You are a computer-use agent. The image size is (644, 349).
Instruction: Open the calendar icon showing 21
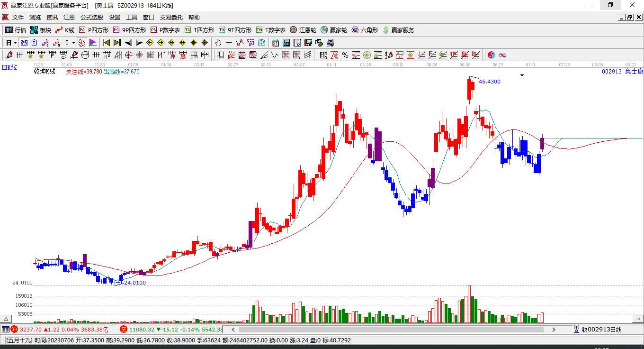[x=276, y=43]
